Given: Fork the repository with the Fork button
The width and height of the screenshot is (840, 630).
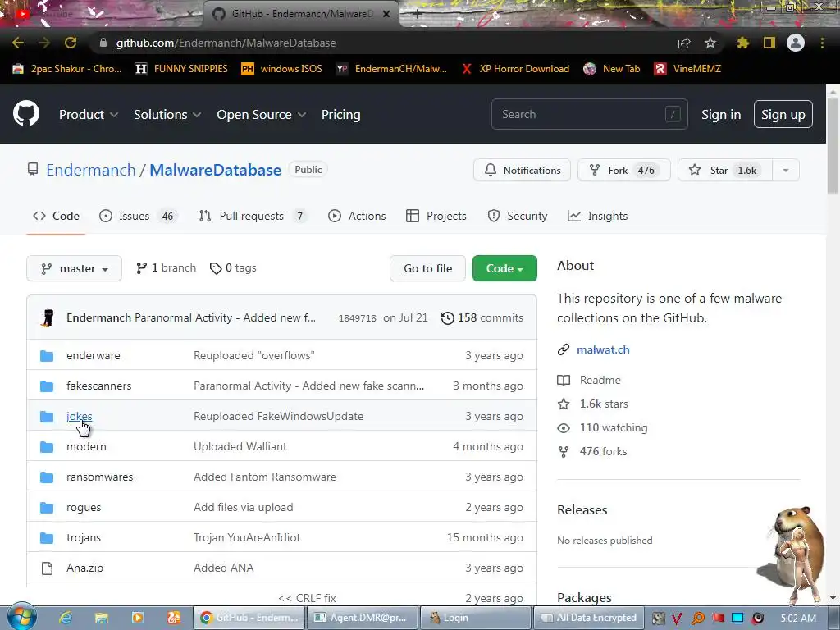Looking at the screenshot, I should point(623,171).
